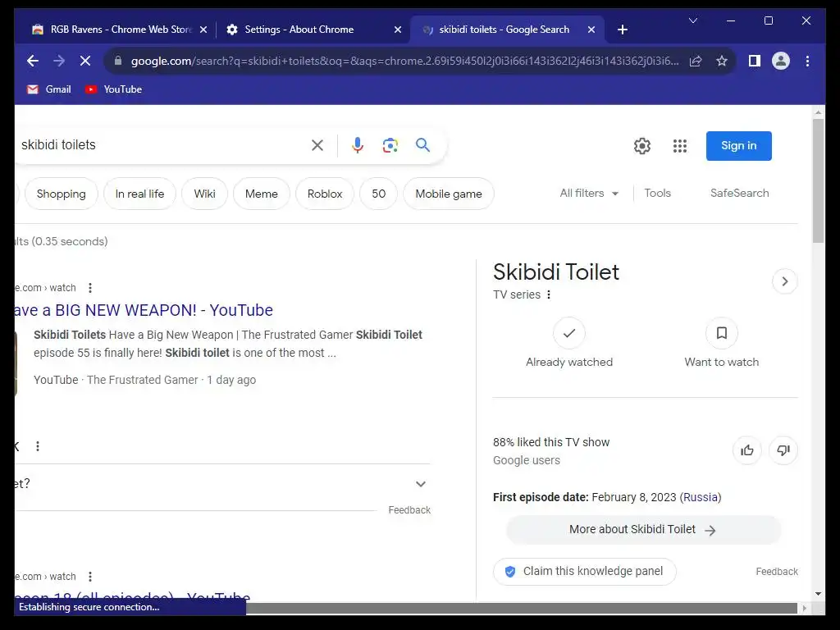840x630 pixels.
Task: Stop loading the page with X icon
Action: (x=85, y=61)
